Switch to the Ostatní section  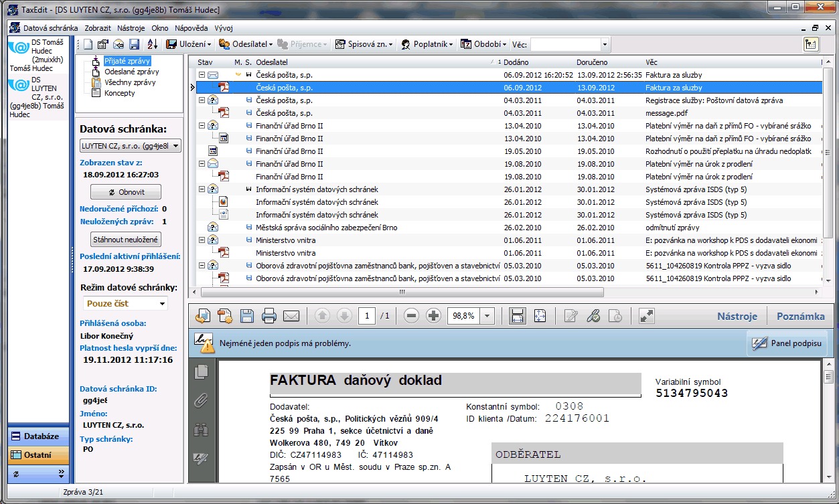click(39, 455)
